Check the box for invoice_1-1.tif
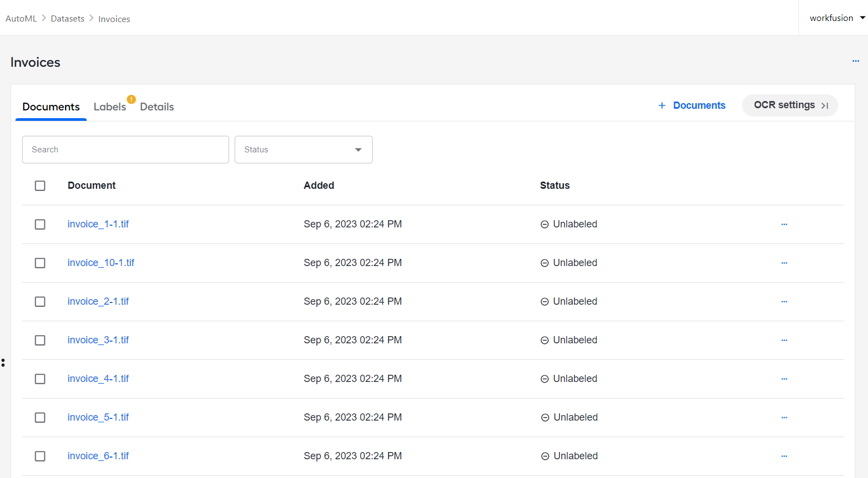Viewport: 868px width, 478px height. tap(40, 225)
